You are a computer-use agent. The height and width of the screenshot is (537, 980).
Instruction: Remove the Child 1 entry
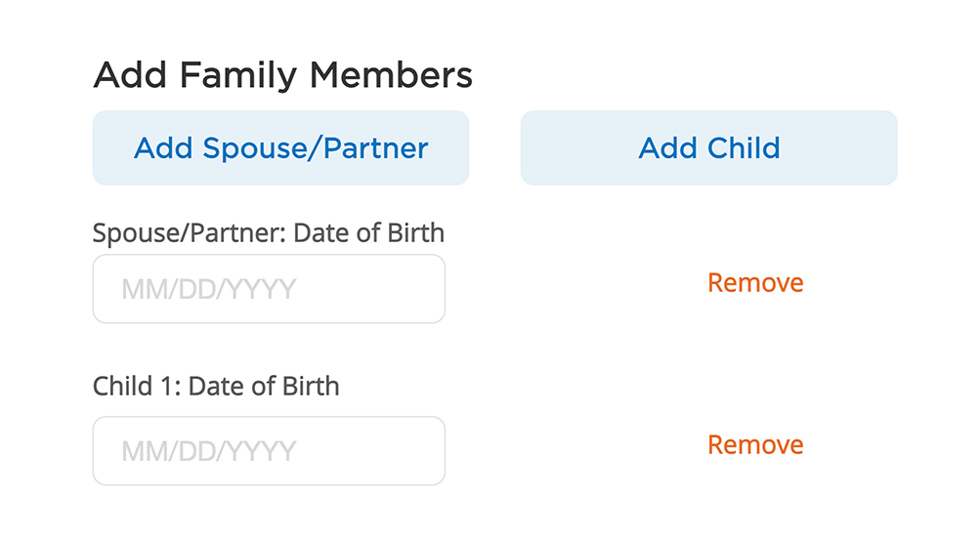click(755, 445)
